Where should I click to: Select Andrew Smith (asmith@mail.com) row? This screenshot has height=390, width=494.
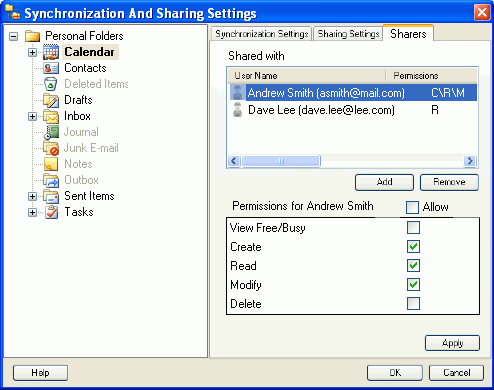[x=353, y=93]
